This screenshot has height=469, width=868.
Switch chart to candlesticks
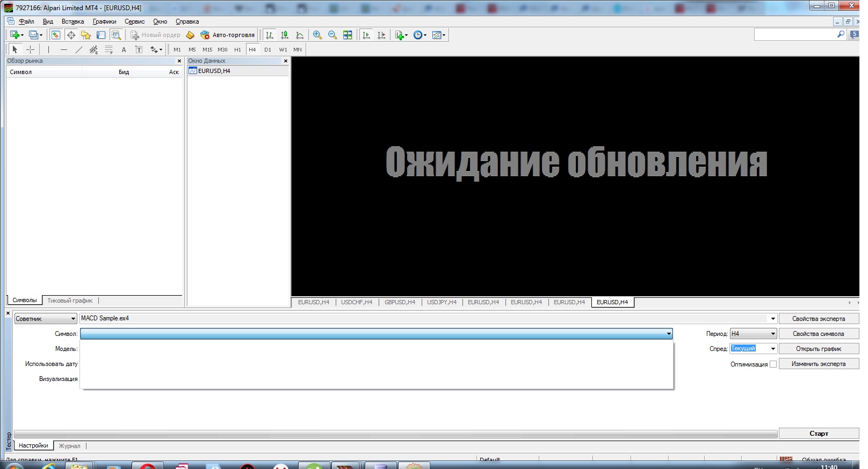(x=285, y=35)
